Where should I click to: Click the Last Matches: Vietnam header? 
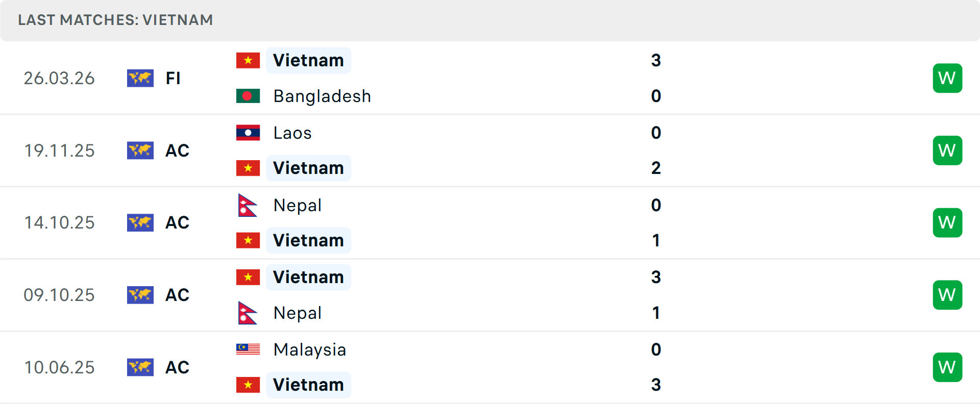[x=115, y=20]
